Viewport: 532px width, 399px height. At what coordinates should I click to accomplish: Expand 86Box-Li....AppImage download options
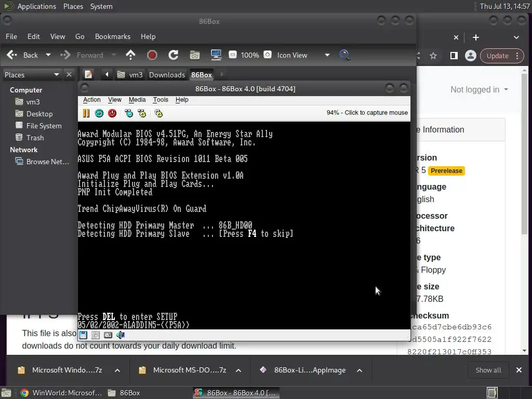tap(360, 370)
